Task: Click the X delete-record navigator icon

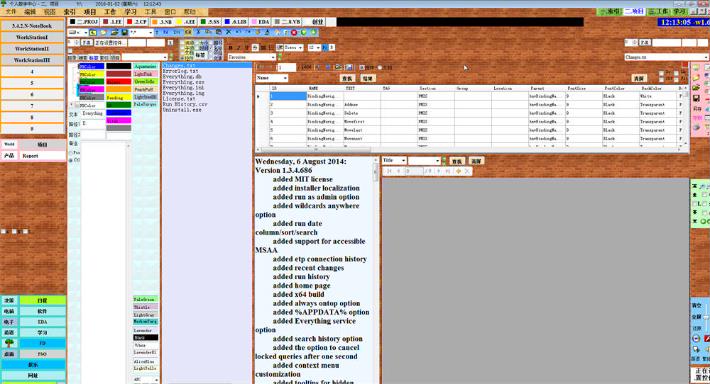Action: (467, 171)
